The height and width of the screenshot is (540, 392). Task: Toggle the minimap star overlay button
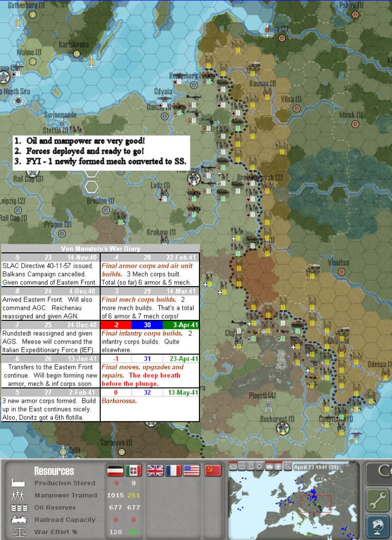coord(278,466)
